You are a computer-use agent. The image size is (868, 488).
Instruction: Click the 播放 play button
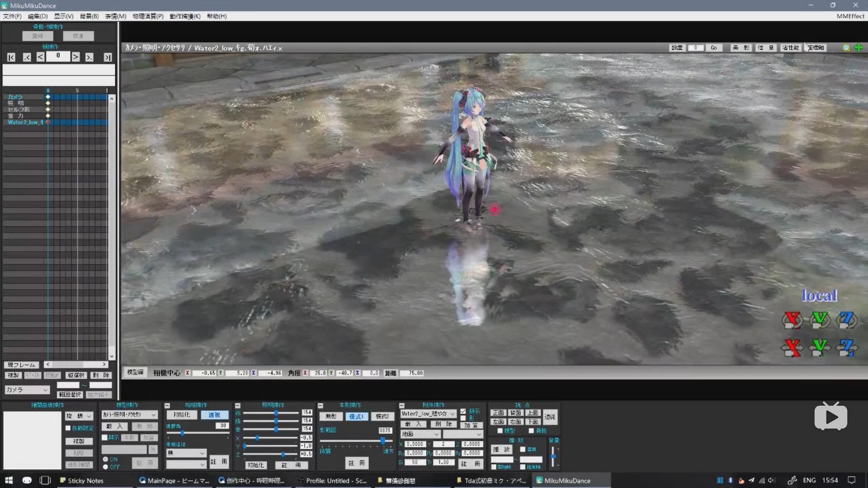pyautogui.click(x=501, y=450)
